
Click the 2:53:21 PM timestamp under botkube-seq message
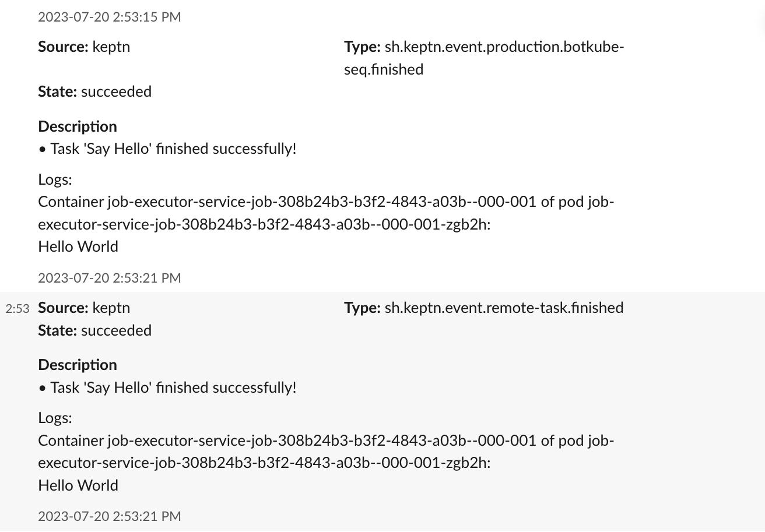110,278
